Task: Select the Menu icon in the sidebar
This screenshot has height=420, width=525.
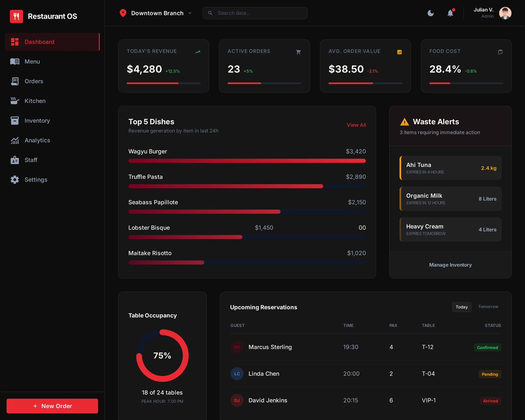Action: click(15, 61)
